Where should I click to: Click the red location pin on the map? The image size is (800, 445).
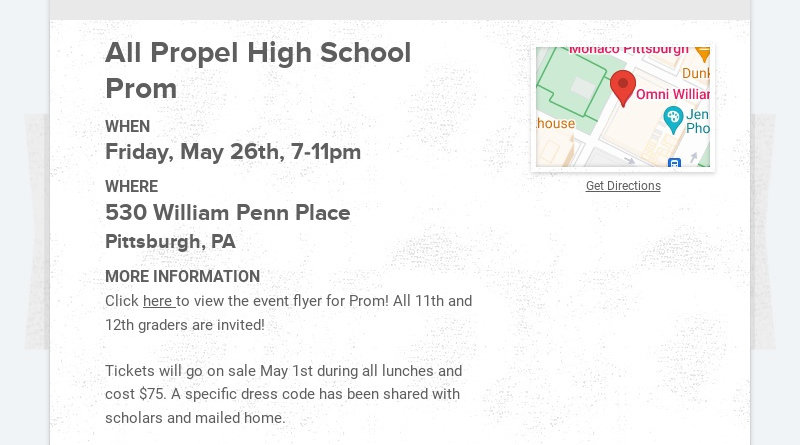pos(623,86)
